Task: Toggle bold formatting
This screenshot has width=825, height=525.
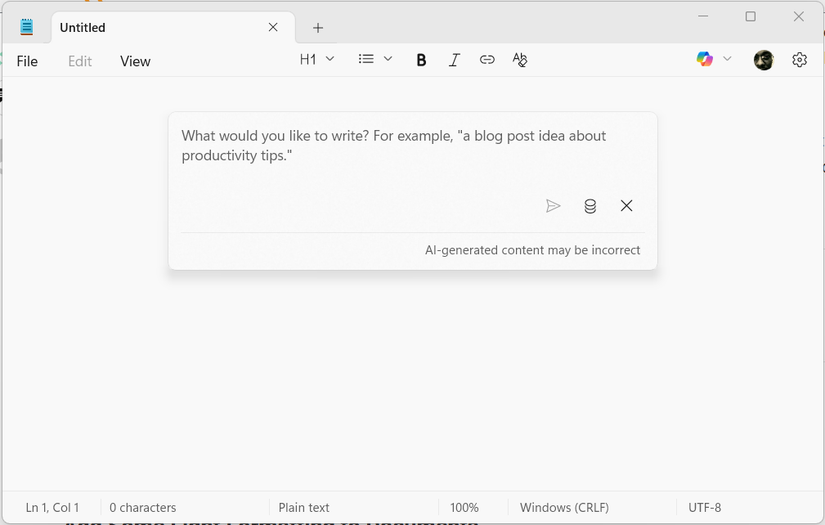Action: [421, 60]
